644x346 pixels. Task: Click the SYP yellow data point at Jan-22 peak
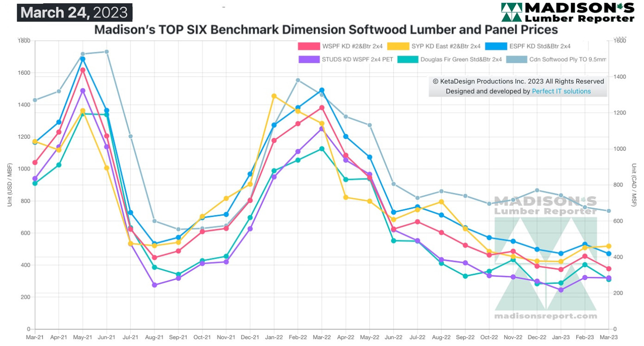(274, 96)
